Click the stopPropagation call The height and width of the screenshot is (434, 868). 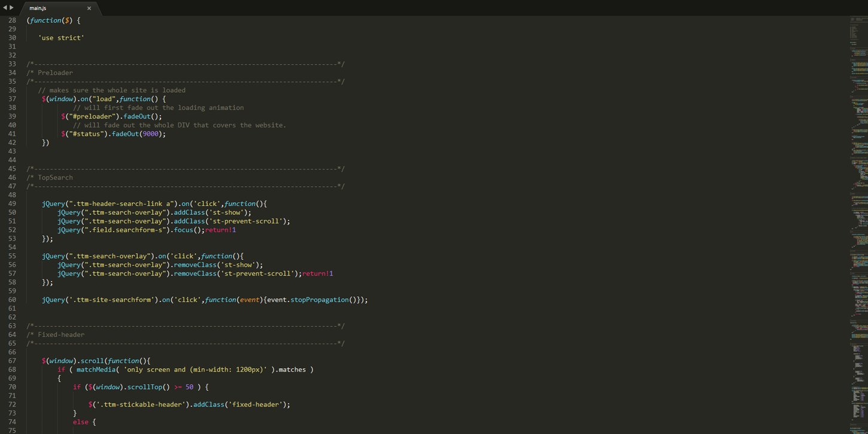coord(324,300)
